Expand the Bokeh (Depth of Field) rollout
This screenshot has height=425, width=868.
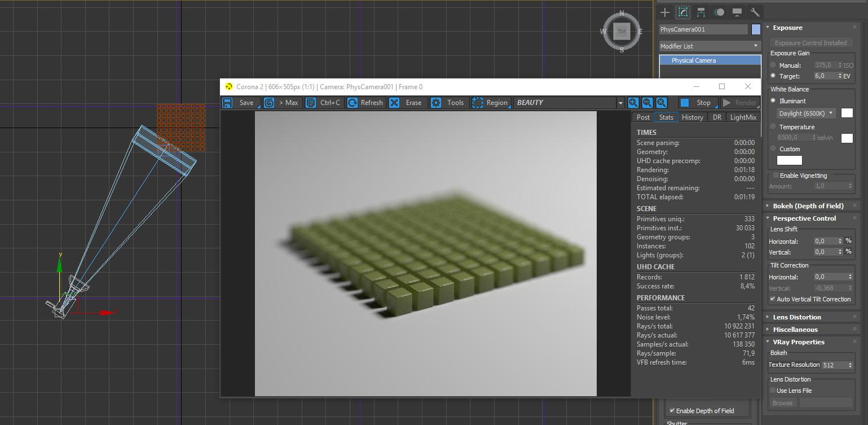pyautogui.click(x=808, y=206)
